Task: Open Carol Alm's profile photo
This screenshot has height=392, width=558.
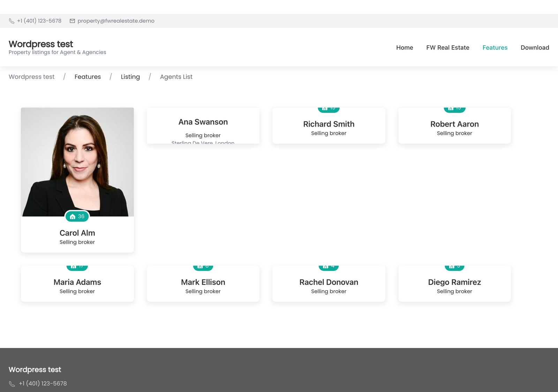Action: 77,162
